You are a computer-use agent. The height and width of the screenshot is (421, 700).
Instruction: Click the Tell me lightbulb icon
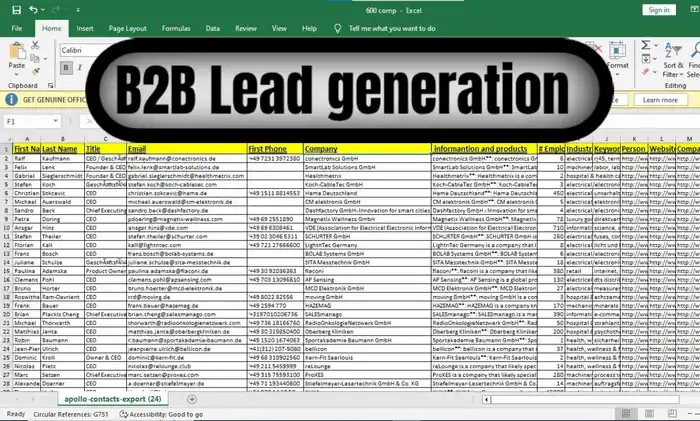point(338,29)
